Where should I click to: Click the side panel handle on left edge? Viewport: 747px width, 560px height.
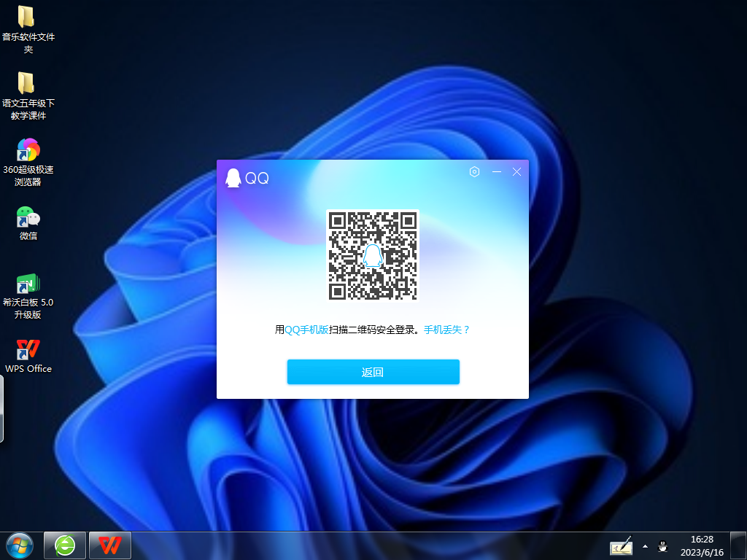(1, 408)
